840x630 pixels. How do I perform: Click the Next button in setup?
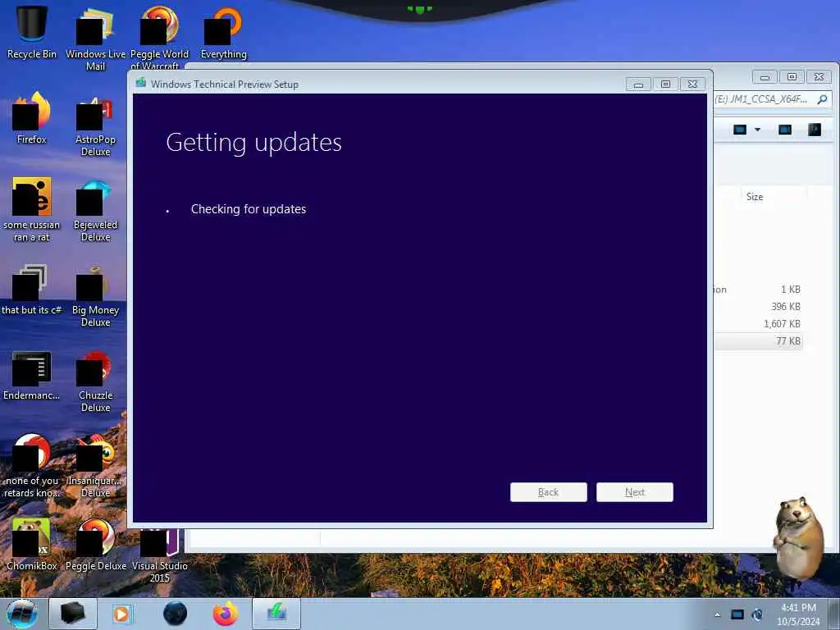(635, 492)
